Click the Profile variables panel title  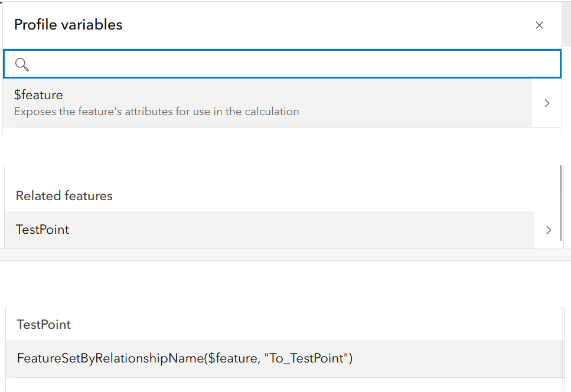[68, 25]
